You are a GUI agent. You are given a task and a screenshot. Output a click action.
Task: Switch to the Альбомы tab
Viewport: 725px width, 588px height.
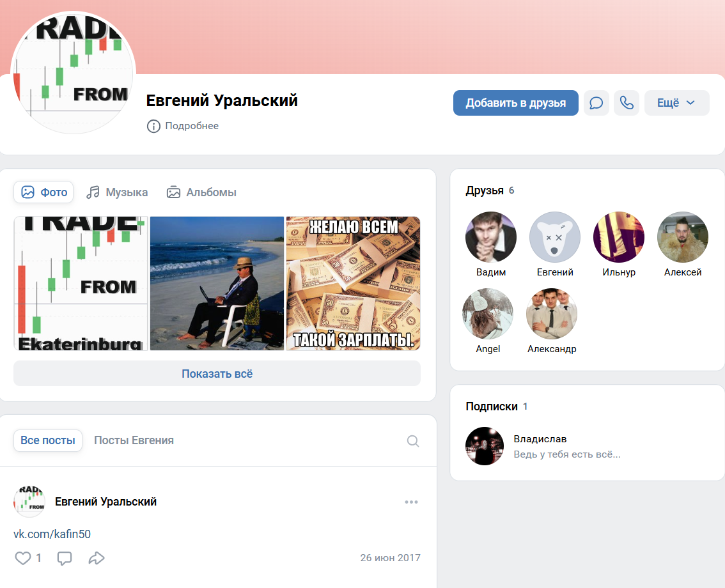pos(201,192)
